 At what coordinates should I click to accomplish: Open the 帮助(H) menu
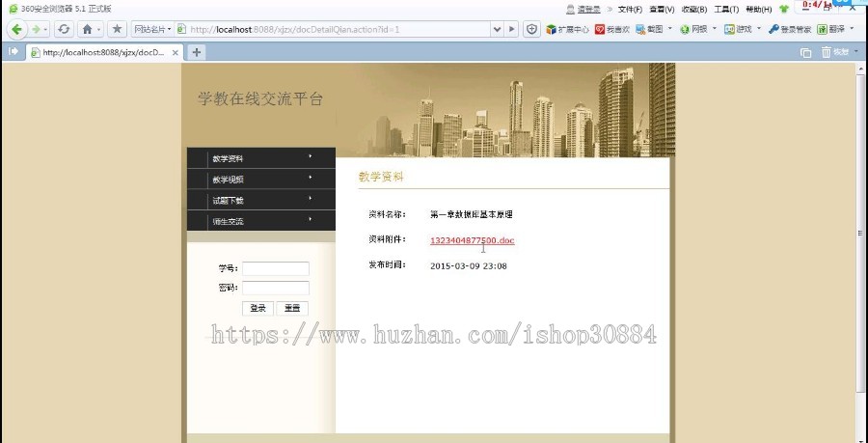click(x=758, y=9)
